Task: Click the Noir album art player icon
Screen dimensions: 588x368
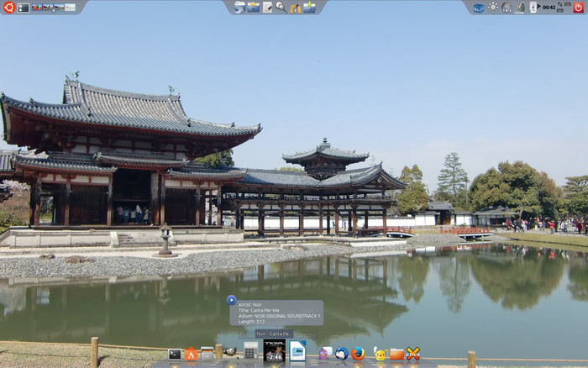Action: pos(274,350)
